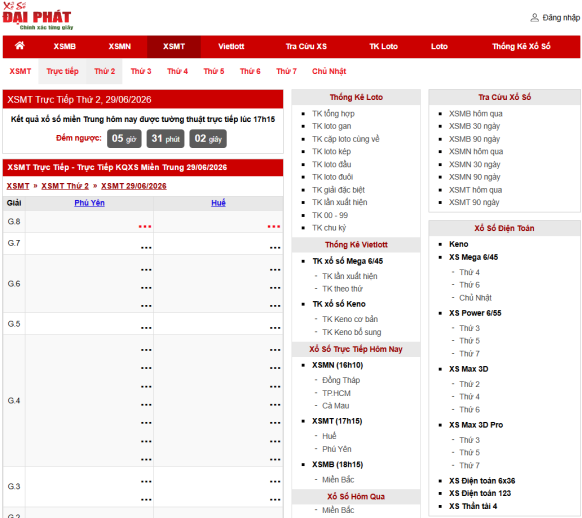Viewport: 582px width, 518px height.
Task: Open the Vietlott menu
Action: tap(231, 46)
